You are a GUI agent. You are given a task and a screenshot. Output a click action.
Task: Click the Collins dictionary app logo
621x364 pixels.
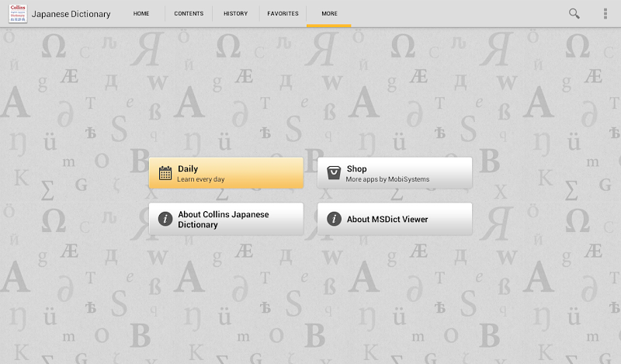18,13
